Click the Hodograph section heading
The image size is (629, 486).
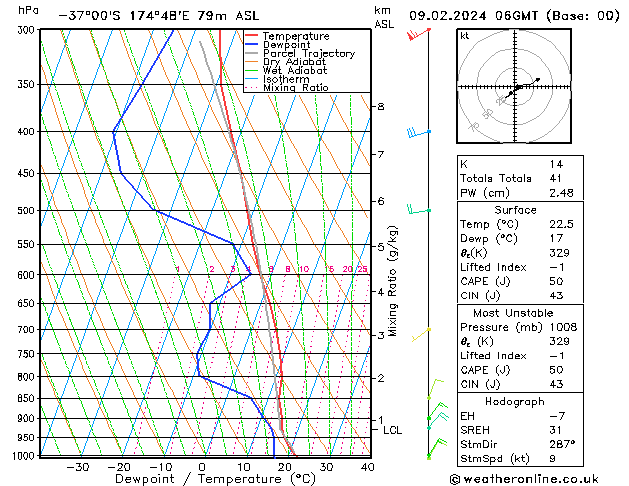click(x=515, y=401)
